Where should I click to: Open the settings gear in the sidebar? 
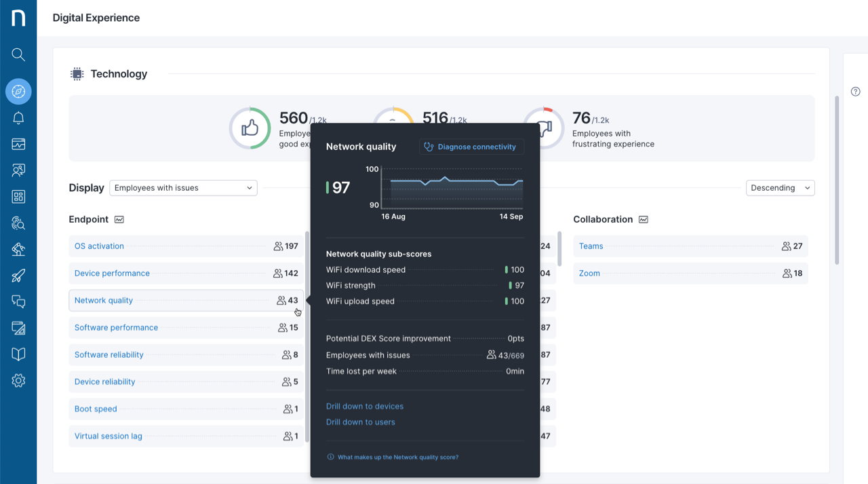coord(18,380)
